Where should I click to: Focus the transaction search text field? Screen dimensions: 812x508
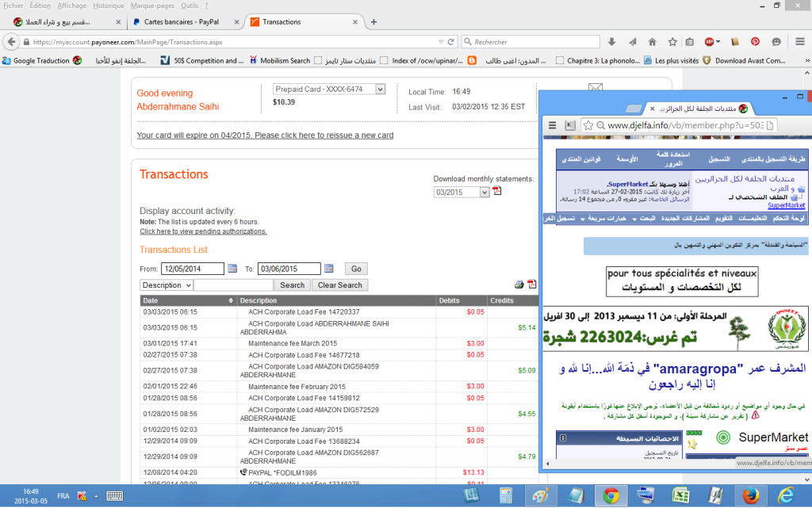pos(233,285)
